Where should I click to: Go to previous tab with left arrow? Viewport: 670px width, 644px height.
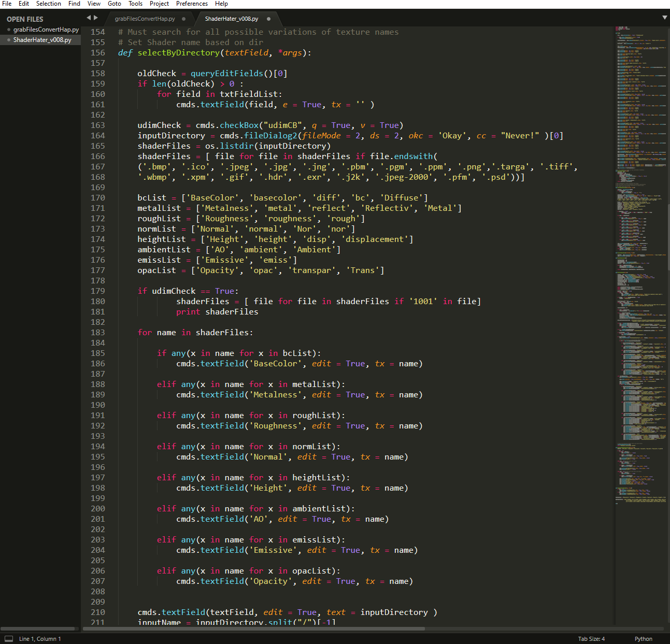tap(89, 18)
